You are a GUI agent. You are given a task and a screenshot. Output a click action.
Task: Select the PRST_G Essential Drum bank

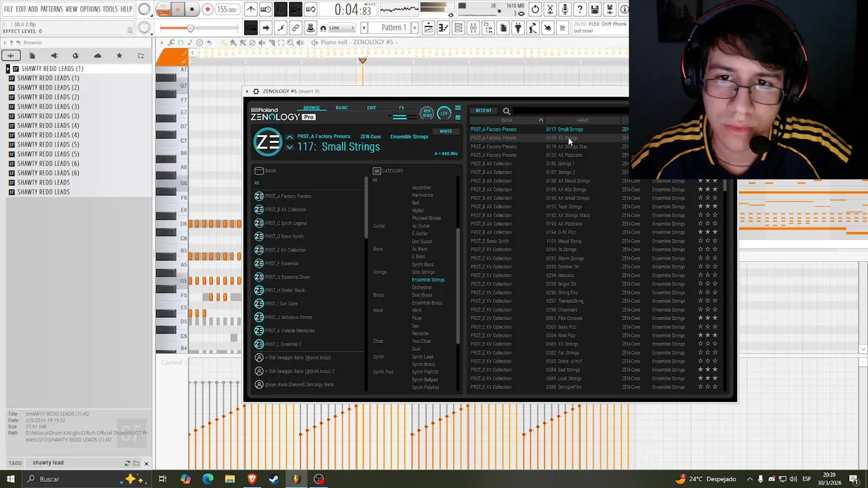tap(288, 277)
